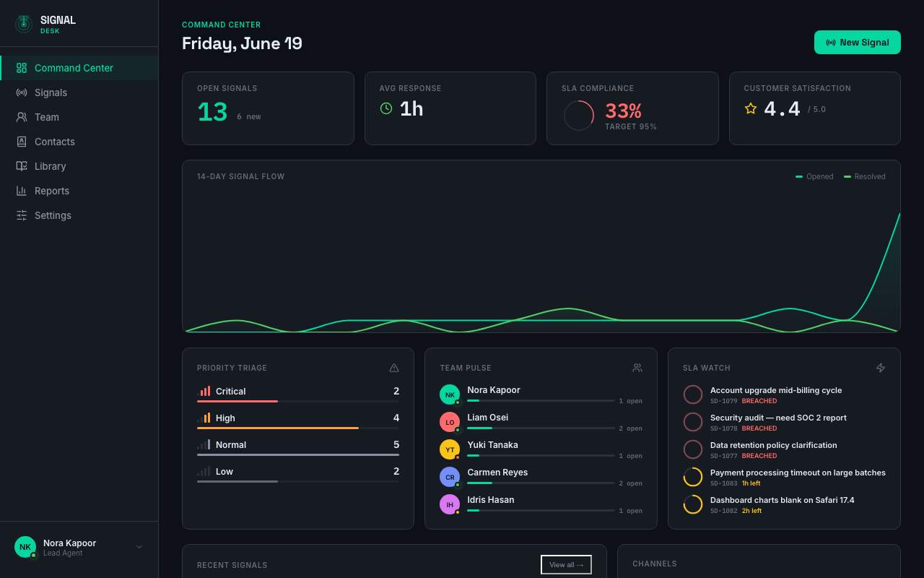Click the SLA compliance ring gauge
The height and width of the screenshot is (578, 924).
click(x=578, y=116)
